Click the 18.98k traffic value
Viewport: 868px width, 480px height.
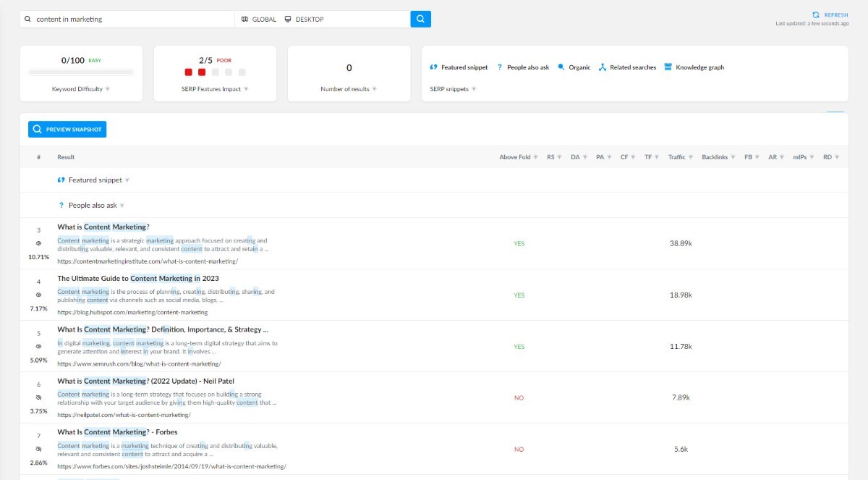click(x=681, y=295)
